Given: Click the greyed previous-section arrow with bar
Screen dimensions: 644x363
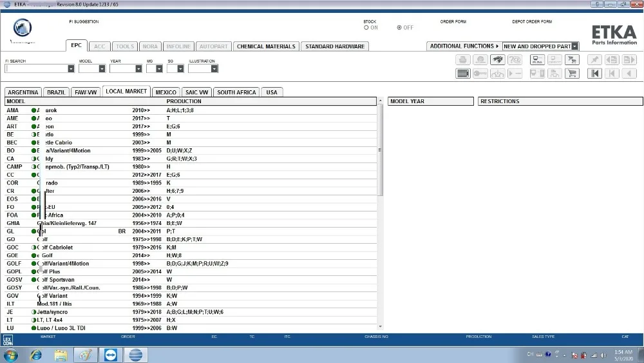Looking at the screenshot, I should pos(612,74).
